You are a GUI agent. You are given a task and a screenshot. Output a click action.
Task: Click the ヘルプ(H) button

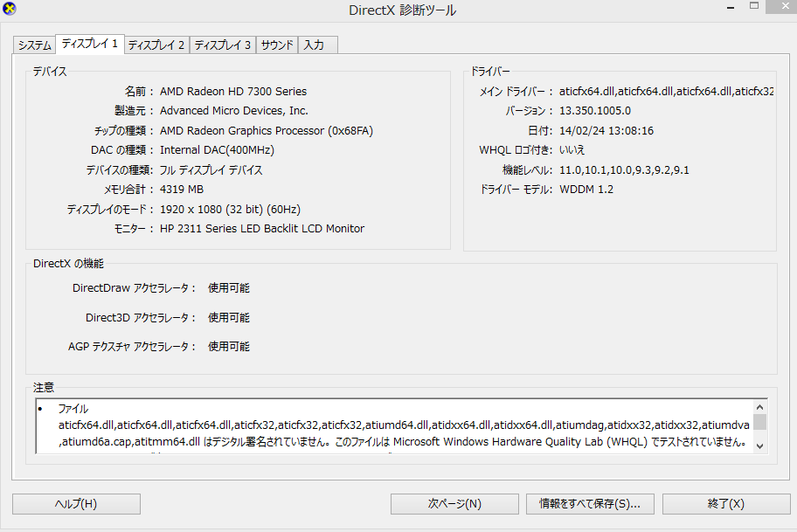[x=76, y=503]
